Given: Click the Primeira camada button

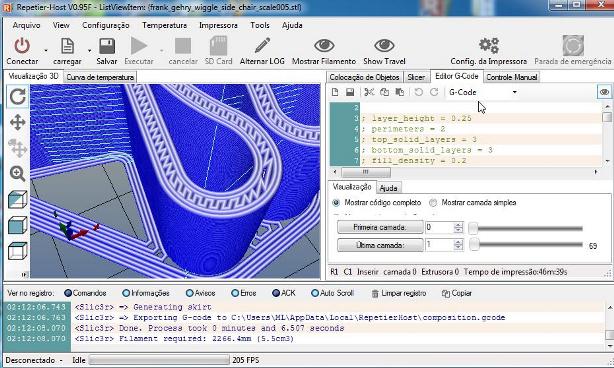Looking at the screenshot, I should point(380,227).
